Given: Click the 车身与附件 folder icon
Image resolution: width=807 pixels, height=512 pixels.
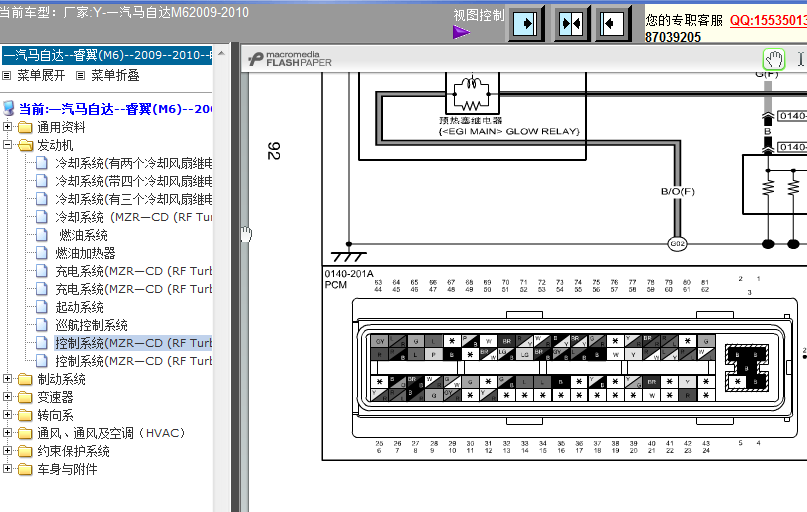Looking at the screenshot, I should pos(25,469).
